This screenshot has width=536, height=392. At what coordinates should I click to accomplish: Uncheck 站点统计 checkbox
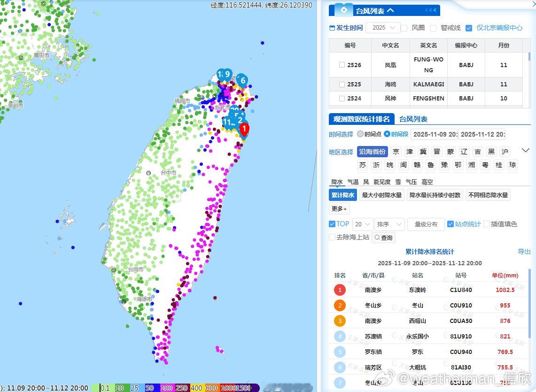[x=451, y=224]
